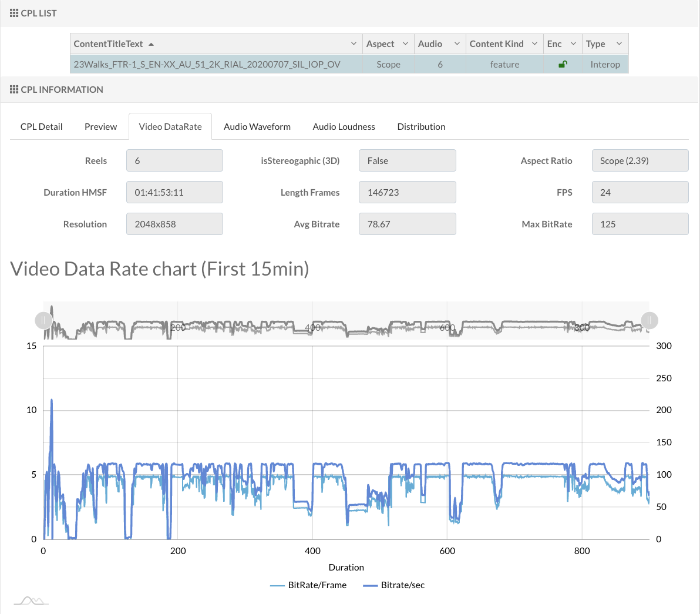The height and width of the screenshot is (614, 700).
Task: Switch to the CPL Detail tab
Action: pos(41,126)
